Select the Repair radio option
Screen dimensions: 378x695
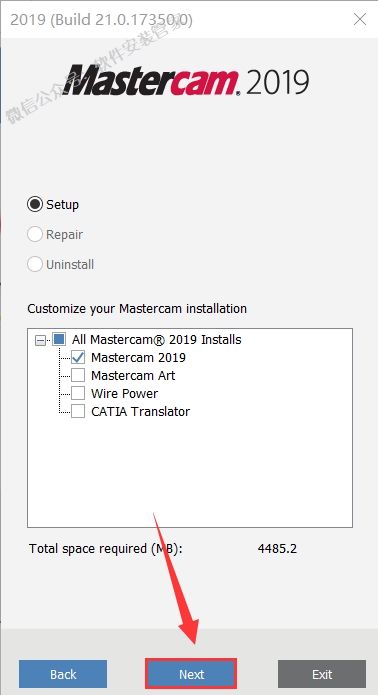tap(35, 234)
